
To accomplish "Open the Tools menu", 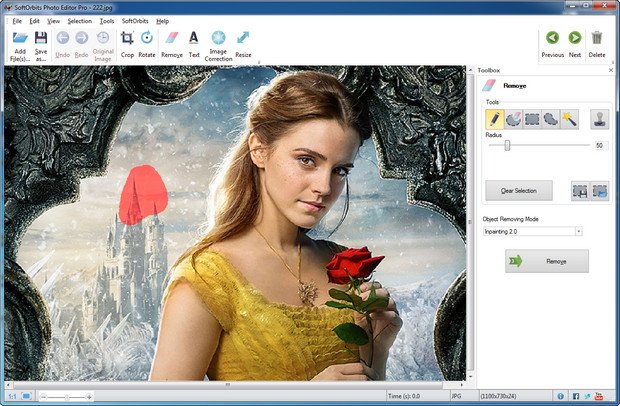I will pos(107,21).
